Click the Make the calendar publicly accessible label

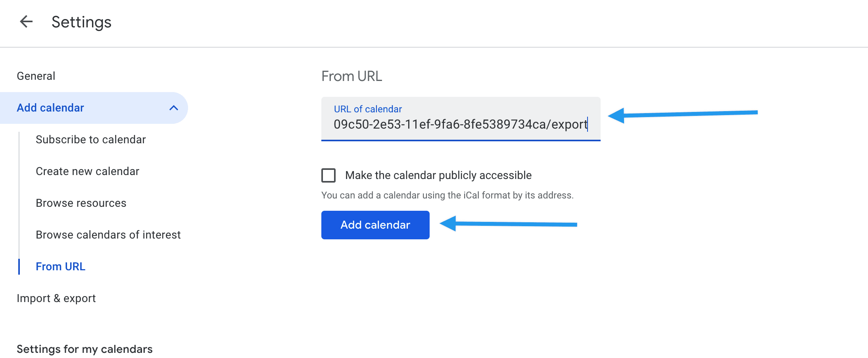[438, 175]
